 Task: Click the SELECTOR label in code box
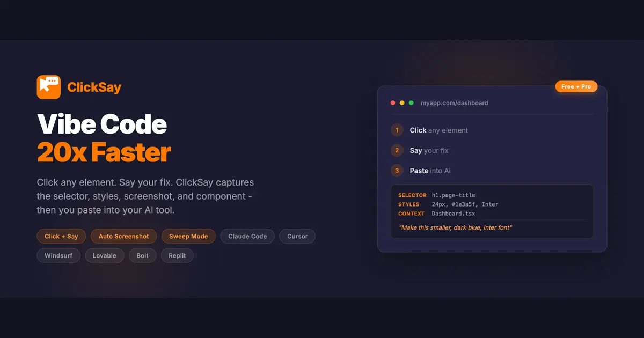click(412, 195)
